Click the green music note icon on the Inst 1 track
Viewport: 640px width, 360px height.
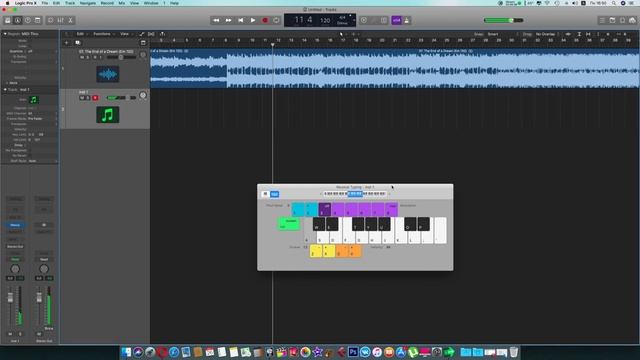108,115
